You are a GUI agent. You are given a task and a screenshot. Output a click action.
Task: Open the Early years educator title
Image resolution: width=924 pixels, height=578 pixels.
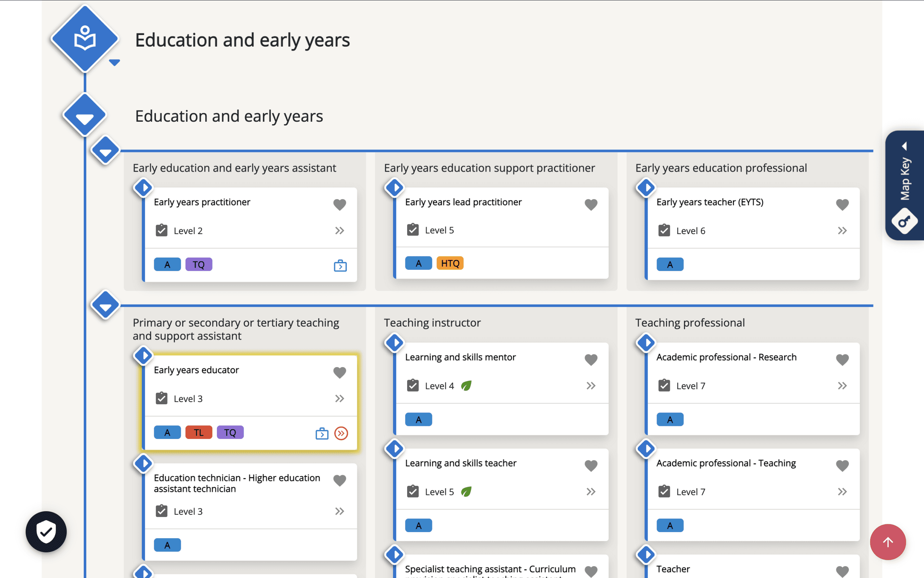point(196,370)
